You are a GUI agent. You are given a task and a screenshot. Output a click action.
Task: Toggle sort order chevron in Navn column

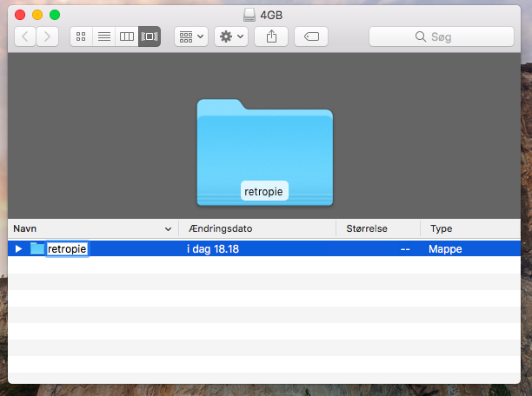(x=168, y=229)
